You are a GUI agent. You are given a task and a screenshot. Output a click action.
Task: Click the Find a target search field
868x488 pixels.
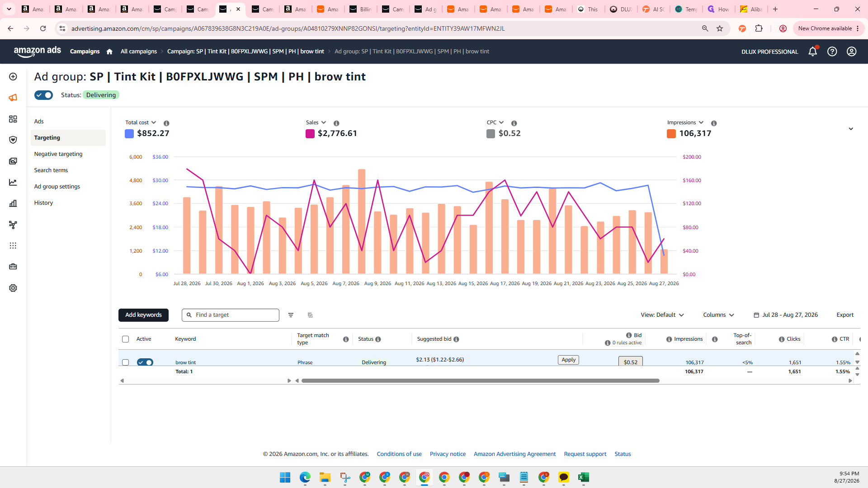click(x=231, y=315)
